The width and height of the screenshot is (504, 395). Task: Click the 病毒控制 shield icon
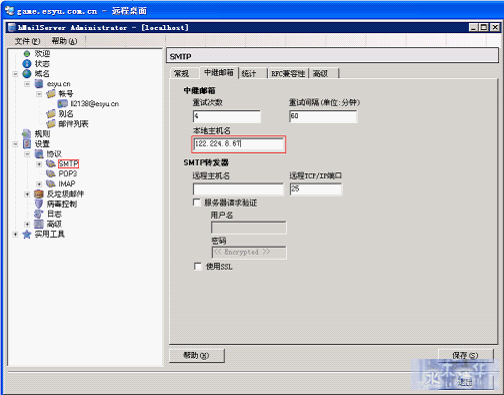(x=39, y=204)
